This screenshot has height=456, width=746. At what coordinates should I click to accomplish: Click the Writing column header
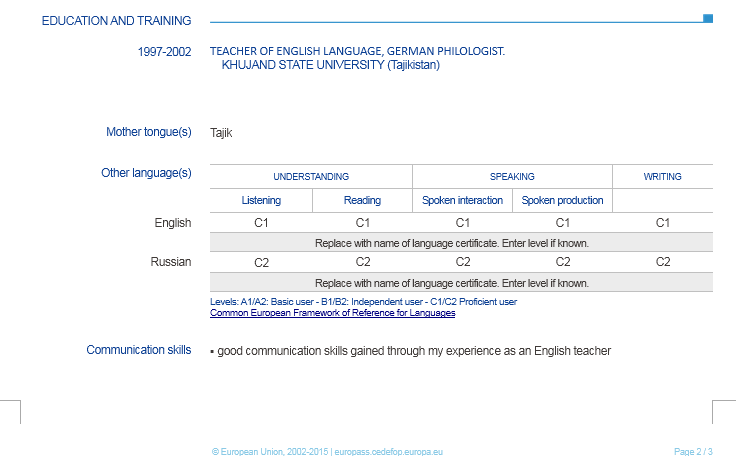(662, 176)
